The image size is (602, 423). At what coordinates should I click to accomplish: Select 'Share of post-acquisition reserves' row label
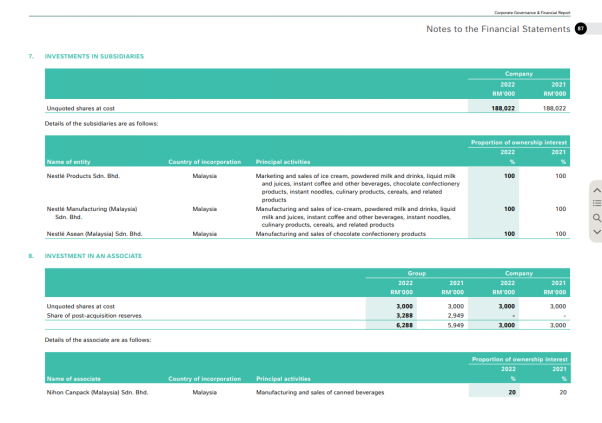[94, 316]
